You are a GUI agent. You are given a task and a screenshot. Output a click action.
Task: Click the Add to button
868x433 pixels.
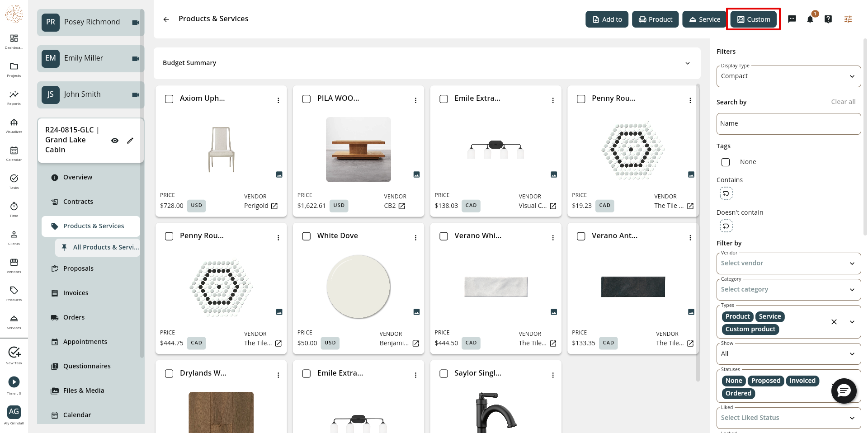(607, 19)
